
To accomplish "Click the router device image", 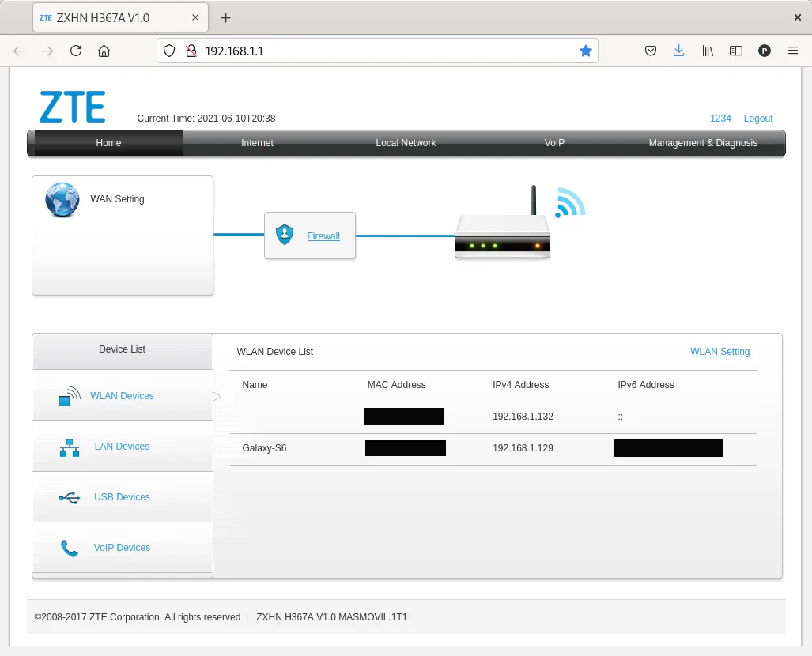I will (502, 236).
